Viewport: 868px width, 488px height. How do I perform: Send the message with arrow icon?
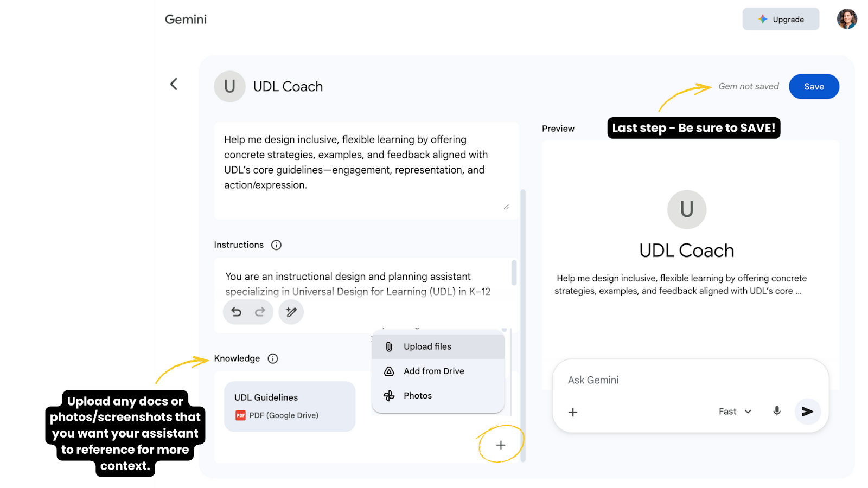pyautogui.click(x=807, y=412)
